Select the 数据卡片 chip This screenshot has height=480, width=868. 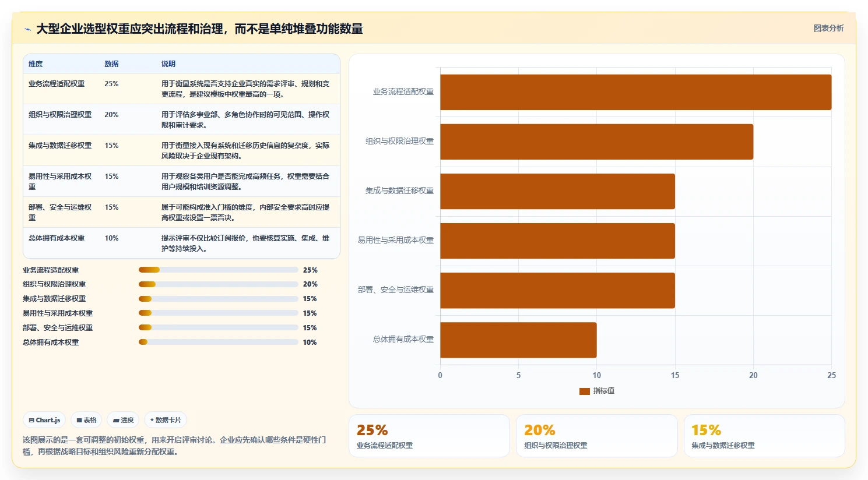pyautogui.click(x=166, y=420)
